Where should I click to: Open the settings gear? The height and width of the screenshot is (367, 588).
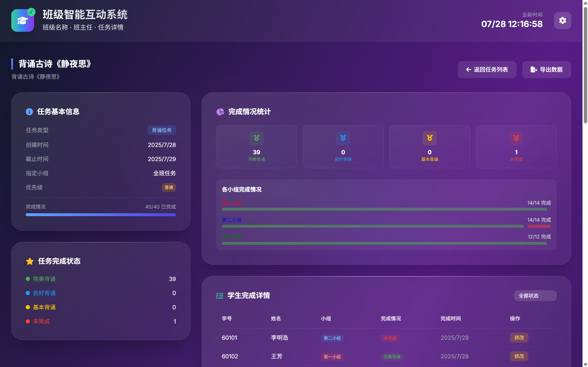[x=562, y=20]
